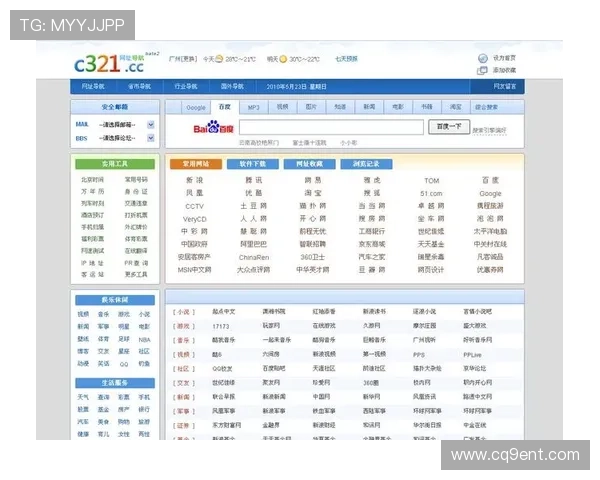Image resolution: width=600 pixels, height=480 pixels.
Task: Open the CCTV site link
Action: (x=194, y=206)
